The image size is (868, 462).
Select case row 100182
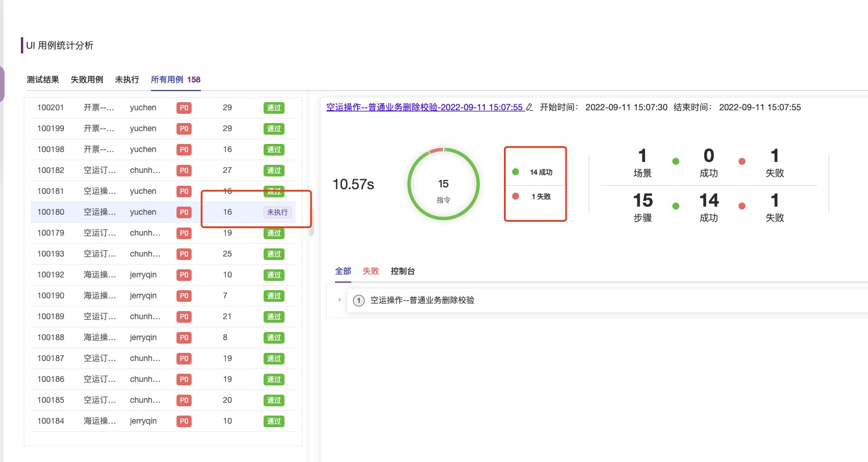(x=163, y=171)
